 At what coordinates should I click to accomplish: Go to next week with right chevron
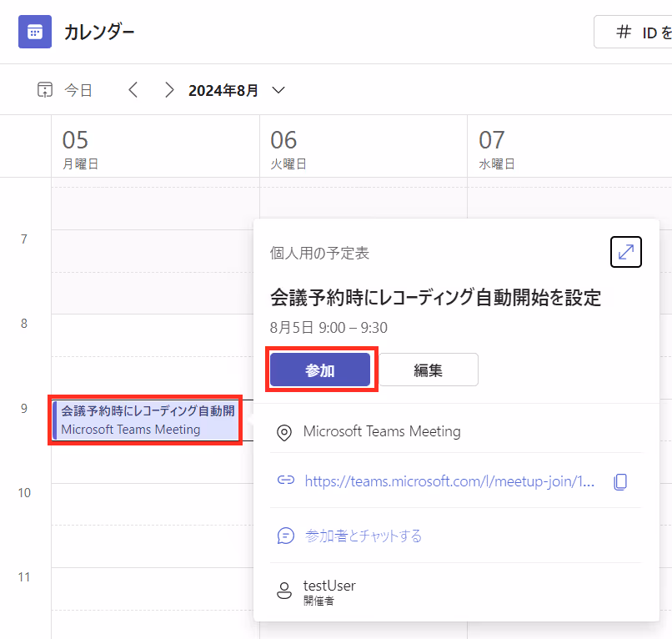169,90
